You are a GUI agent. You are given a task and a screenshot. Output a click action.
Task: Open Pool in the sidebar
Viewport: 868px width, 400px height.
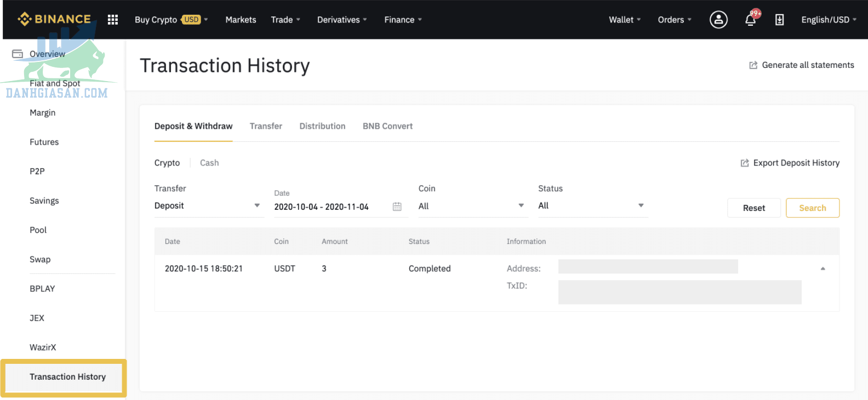[x=38, y=230]
